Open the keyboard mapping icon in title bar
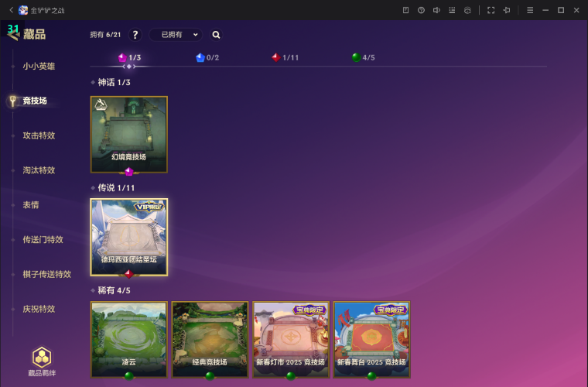 (x=452, y=10)
